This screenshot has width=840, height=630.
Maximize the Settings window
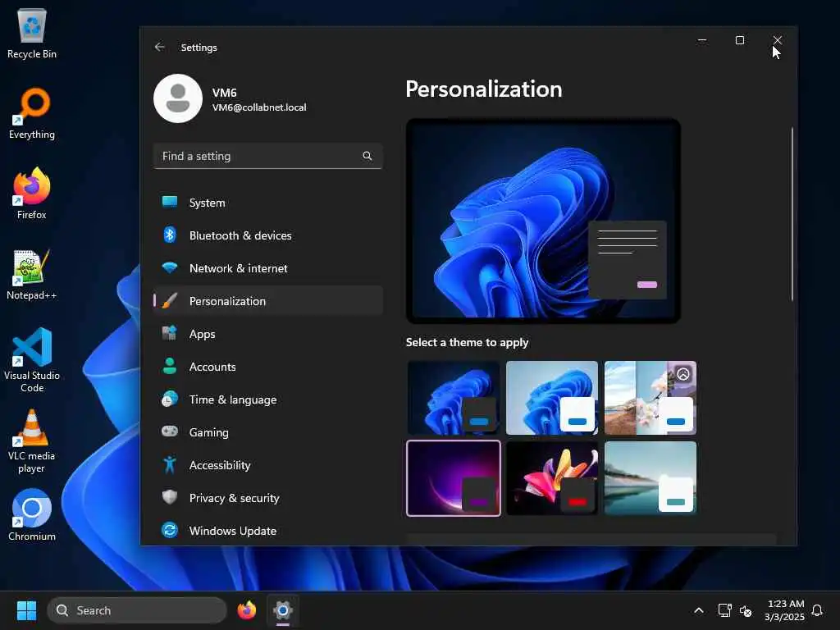740,40
